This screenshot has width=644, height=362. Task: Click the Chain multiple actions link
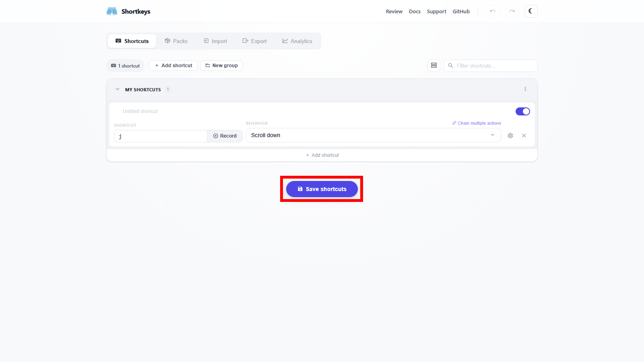click(x=477, y=123)
